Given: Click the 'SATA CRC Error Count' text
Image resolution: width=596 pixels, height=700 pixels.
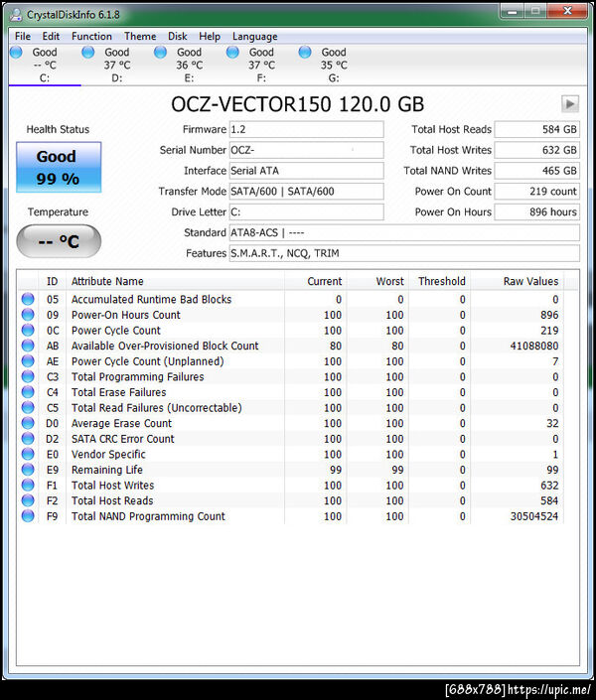Looking at the screenshot, I should (x=123, y=439).
